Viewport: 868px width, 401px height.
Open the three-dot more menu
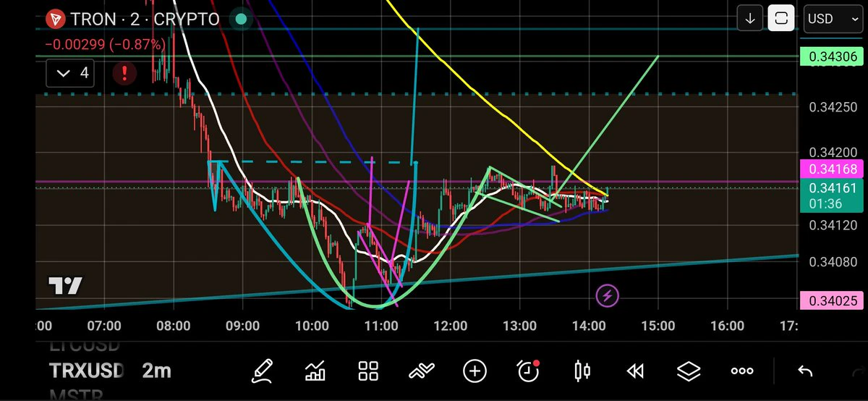(742, 371)
